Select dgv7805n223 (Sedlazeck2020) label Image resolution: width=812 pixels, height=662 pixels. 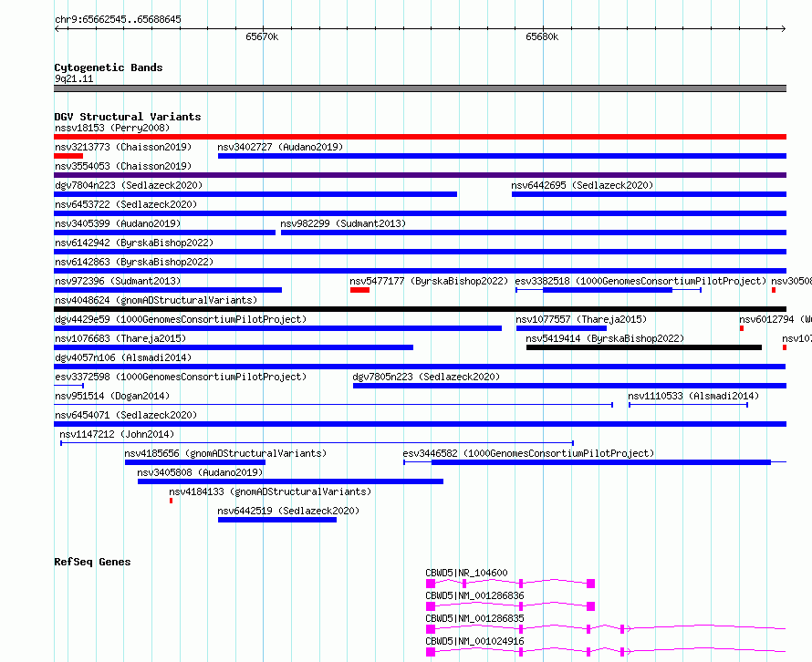click(x=426, y=377)
